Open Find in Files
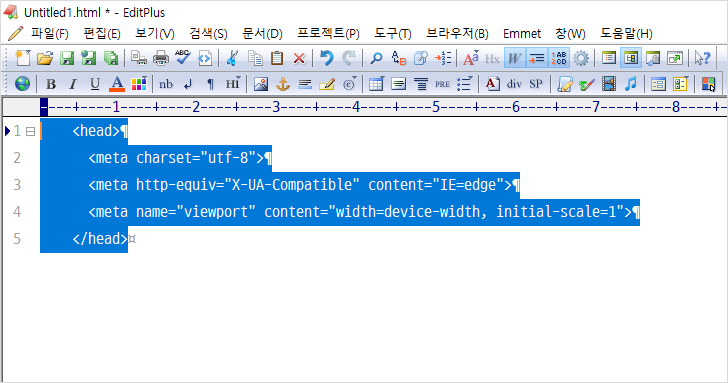The height and width of the screenshot is (383, 728). pyautogui.click(x=421, y=58)
